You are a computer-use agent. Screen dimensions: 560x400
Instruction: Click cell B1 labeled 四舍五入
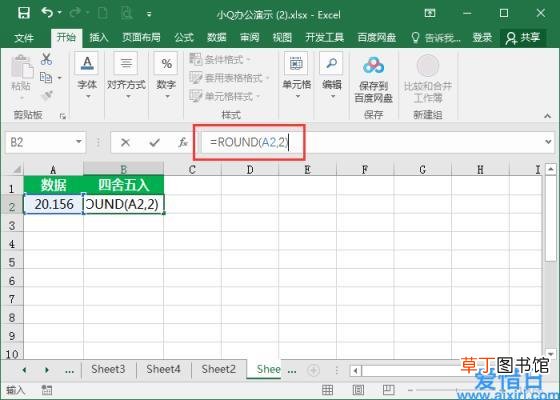point(124,185)
